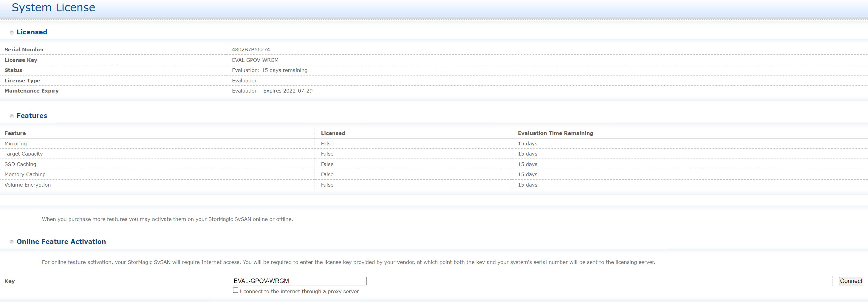Click the Status row label

pos(13,70)
